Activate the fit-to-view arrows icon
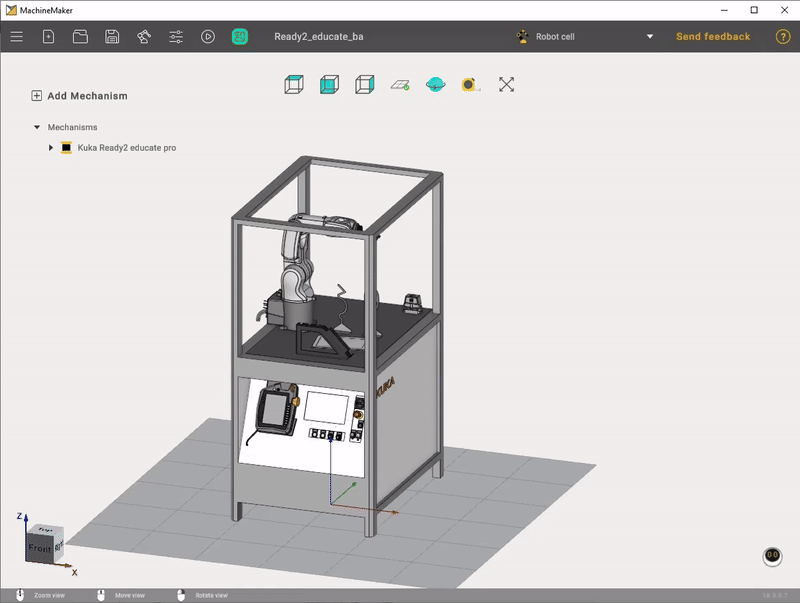The height and width of the screenshot is (603, 800). [506, 84]
